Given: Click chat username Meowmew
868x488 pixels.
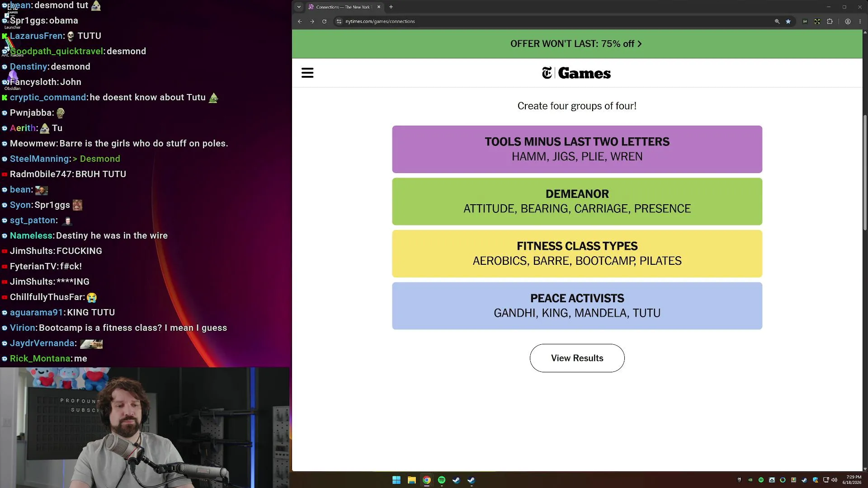Looking at the screenshot, I should [x=33, y=143].
